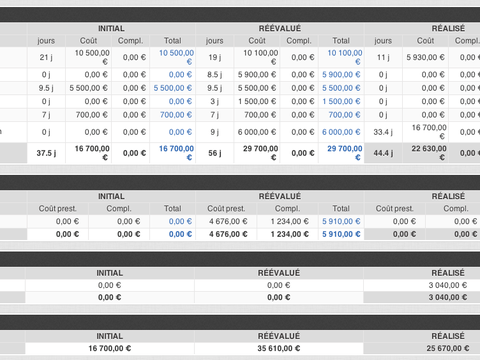Click the initial total 10 500,00 € link
480x360 pixels.
pos(176,57)
